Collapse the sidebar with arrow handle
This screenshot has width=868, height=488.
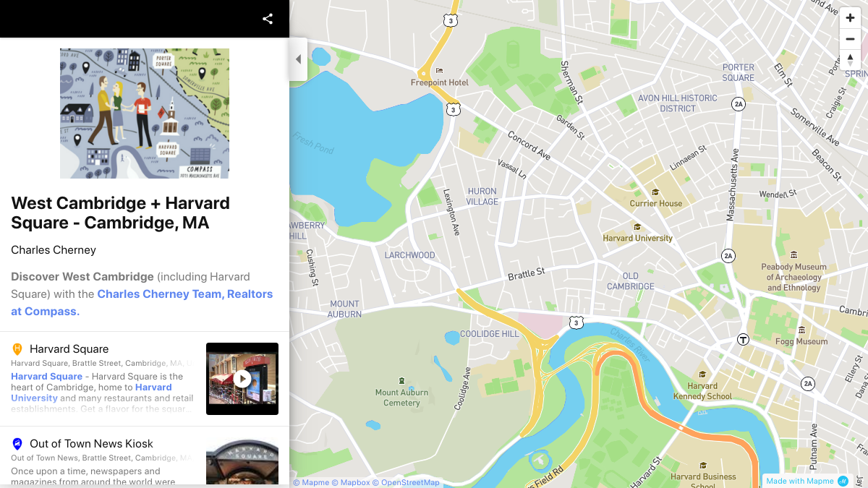pos(298,59)
